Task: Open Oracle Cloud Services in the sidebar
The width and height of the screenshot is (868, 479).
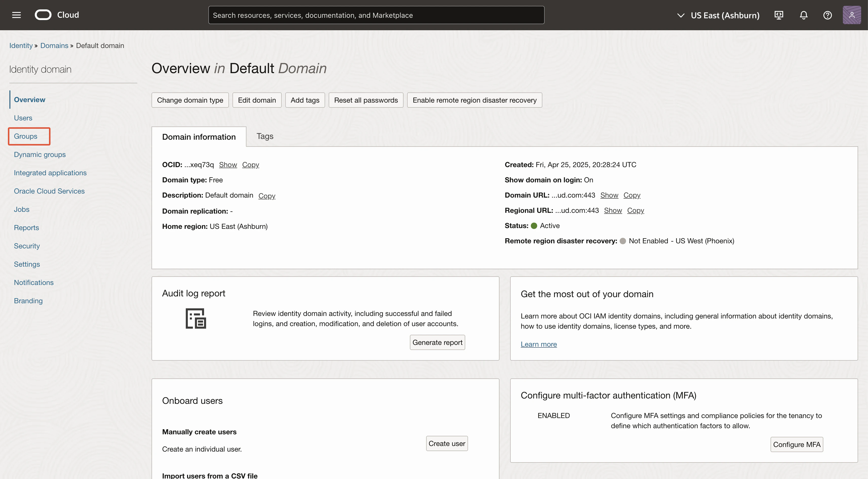Action: 49,191
